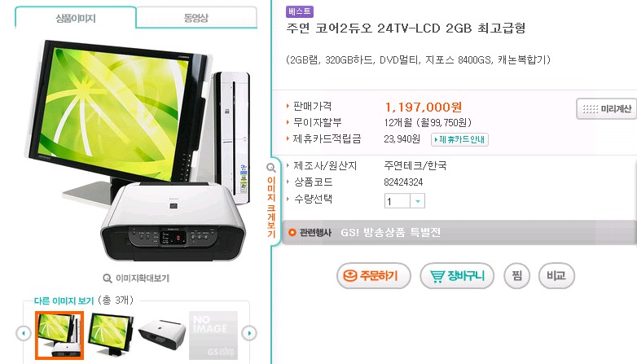Viewport: 637px width, 364px height.
Task: Click the magnifier icon beside 이미지확대보기
Action: click(108, 278)
